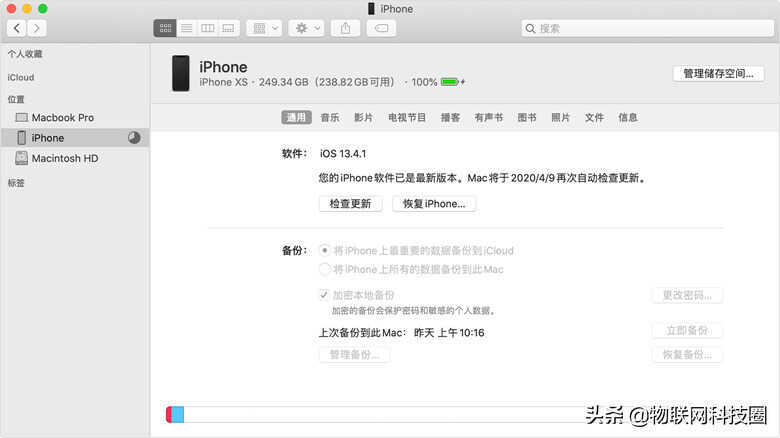This screenshot has width=780, height=438.
Task: Switch to the 信息 tab
Action: pyautogui.click(x=628, y=117)
